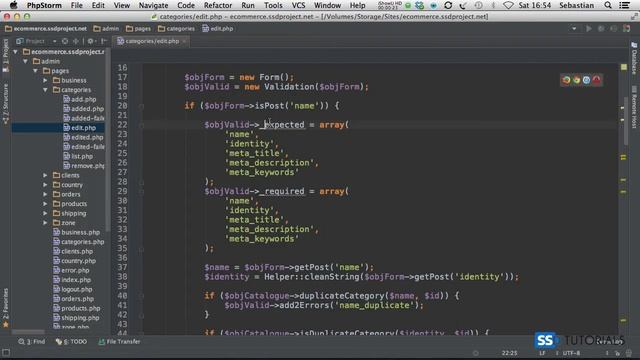Click edit.php in navigation breadcrumb
Viewport: 640px width, 360px height.
tap(218, 29)
